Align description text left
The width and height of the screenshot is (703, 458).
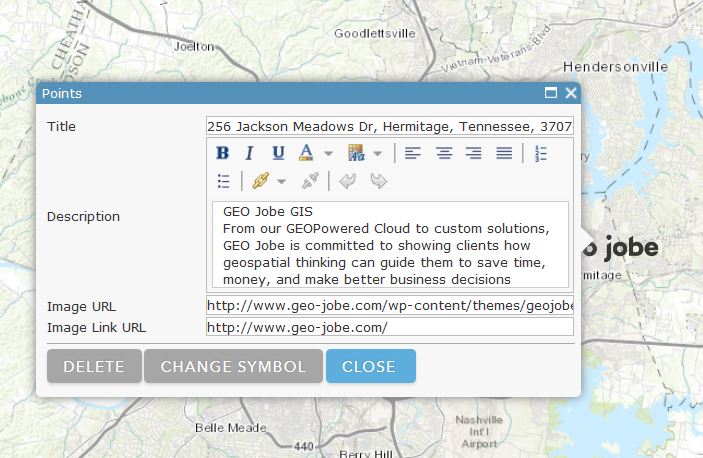pyautogui.click(x=413, y=153)
